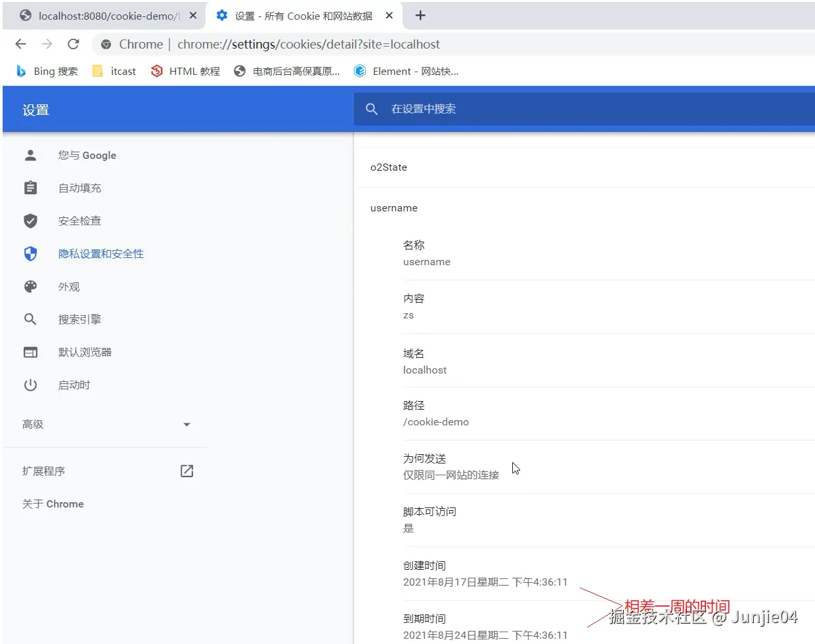This screenshot has height=644, width=815.
Task: Click the power icon beside 启动时
Action: pos(30,385)
